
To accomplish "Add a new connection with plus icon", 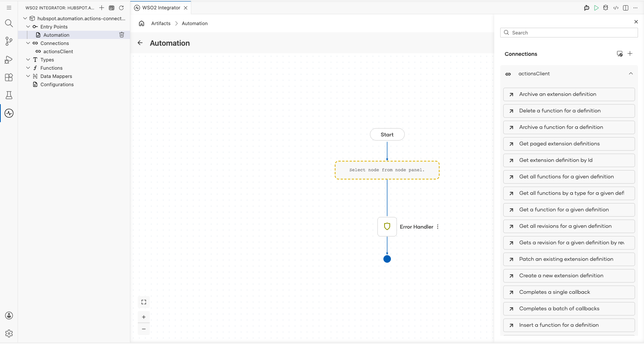I will coord(630,54).
